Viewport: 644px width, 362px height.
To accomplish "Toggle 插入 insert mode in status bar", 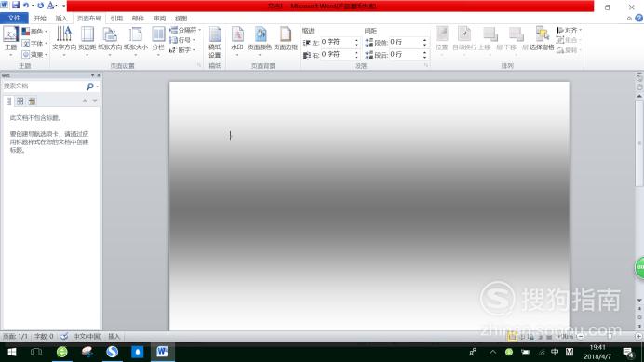I will tap(114, 337).
